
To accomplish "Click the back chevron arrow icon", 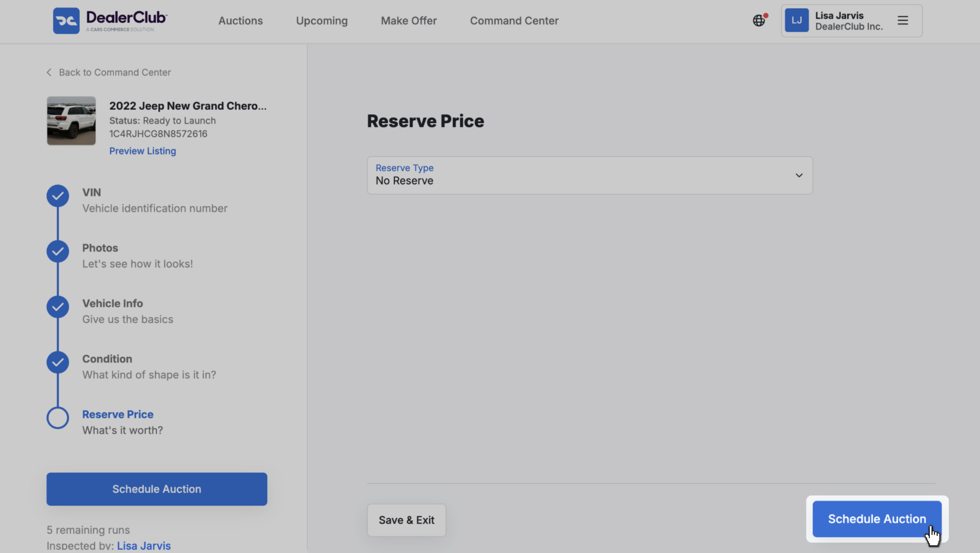I will tap(49, 72).
